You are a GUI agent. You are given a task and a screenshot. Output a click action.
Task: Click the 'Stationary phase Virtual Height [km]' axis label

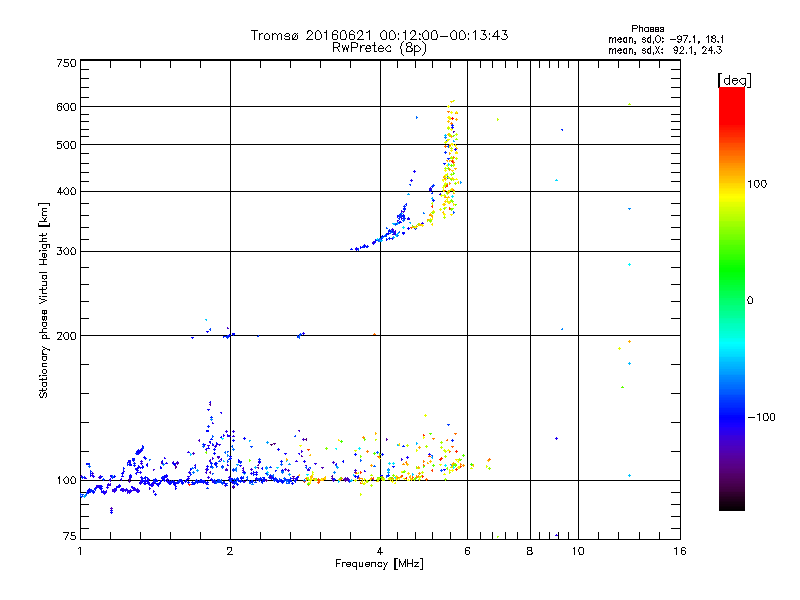pos(44,300)
